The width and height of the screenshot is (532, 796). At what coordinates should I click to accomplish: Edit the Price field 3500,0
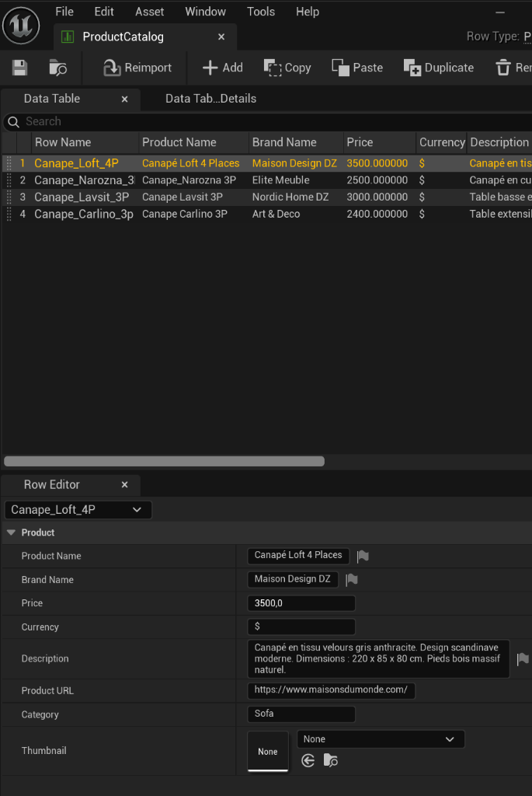tap(301, 603)
